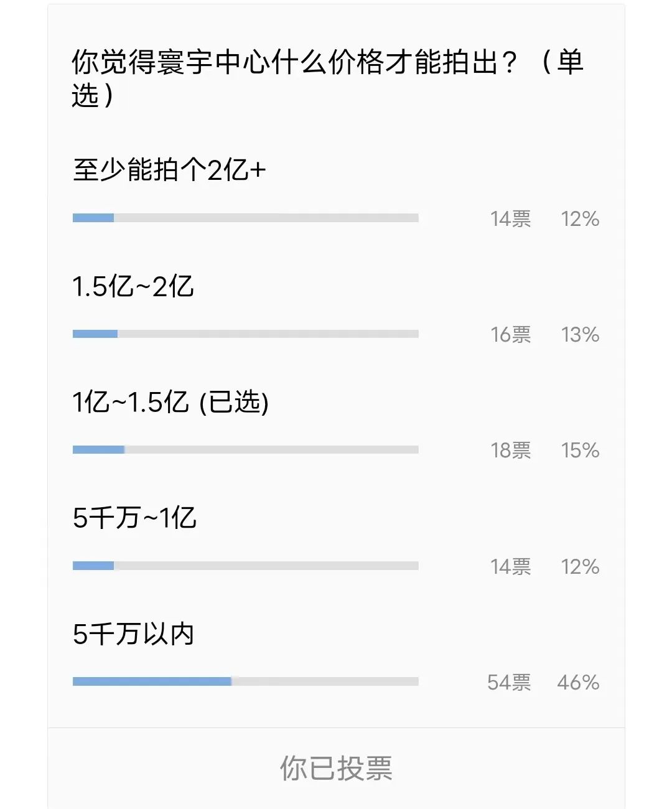This screenshot has height=809, width=672.
Task: Pick the 5千万~1亿 poll option
Action: [134, 518]
